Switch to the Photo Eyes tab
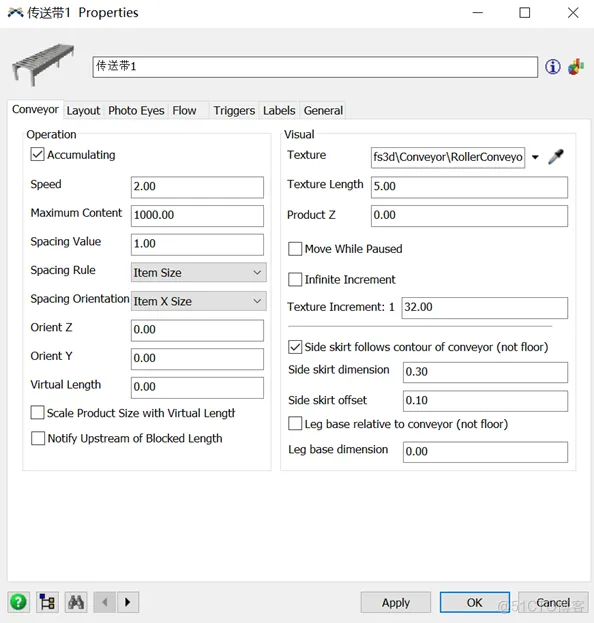Image resolution: width=594 pixels, height=623 pixels. coord(136,110)
